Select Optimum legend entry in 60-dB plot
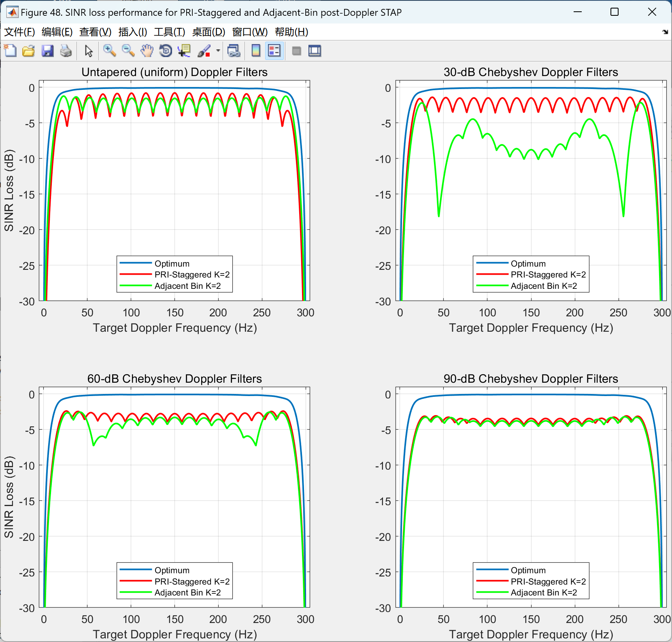Image resolution: width=672 pixels, height=642 pixels. [172, 570]
